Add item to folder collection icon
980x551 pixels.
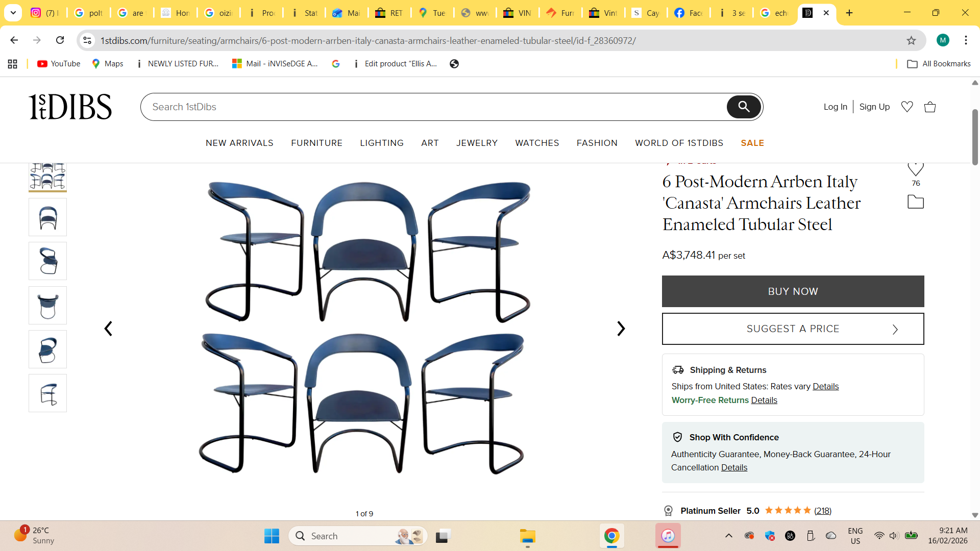[916, 202]
